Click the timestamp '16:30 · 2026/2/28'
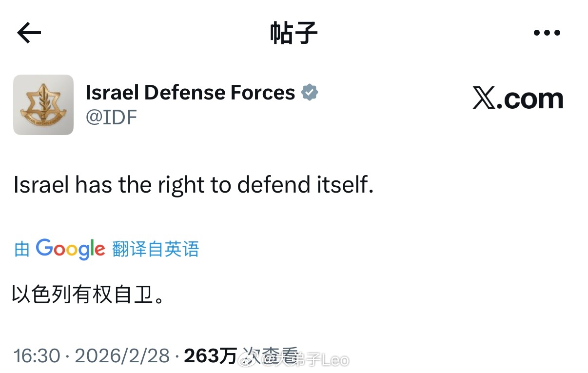Viewport: 588px width, 373px height. pos(90,355)
